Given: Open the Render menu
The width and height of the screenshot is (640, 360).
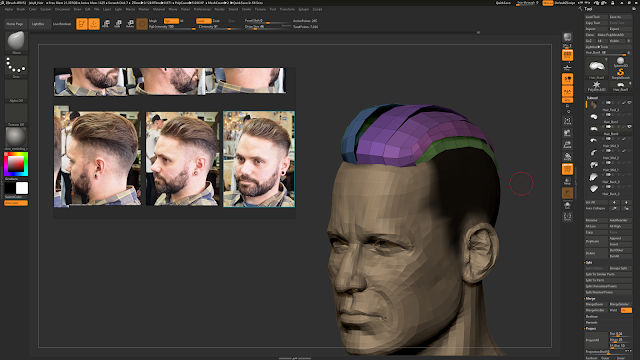Looking at the screenshot, I should click(x=220, y=9).
